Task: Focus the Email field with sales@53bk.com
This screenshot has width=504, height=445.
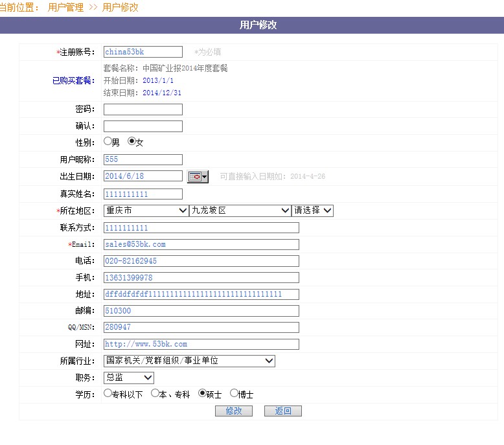Action: (201, 244)
